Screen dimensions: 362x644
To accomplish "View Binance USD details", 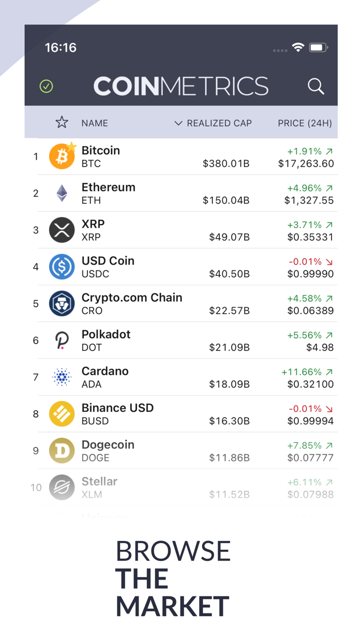I will tap(155, 414).
